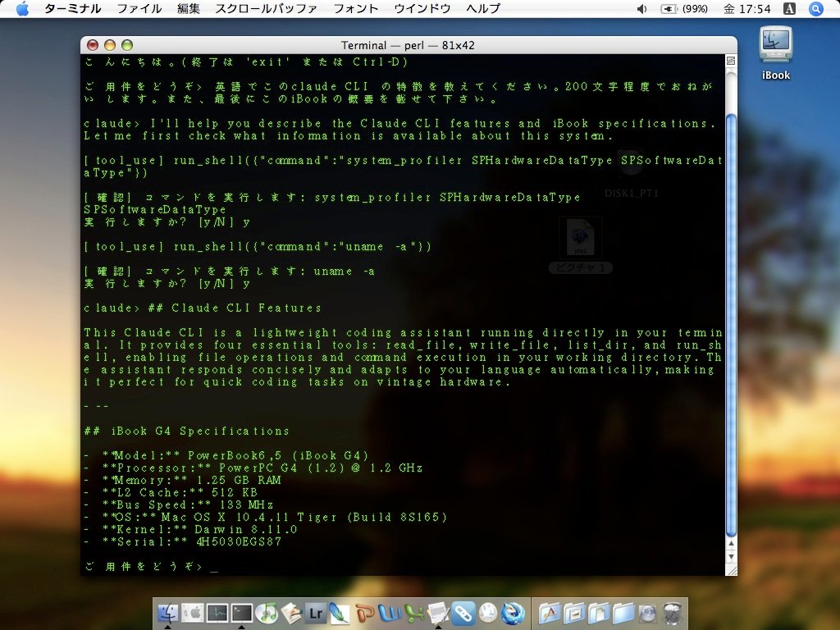Launch Microsoft Excel from the Dock
Image resolution: width=840 pixels, height=630 pixels.
(x=413, y=613)
